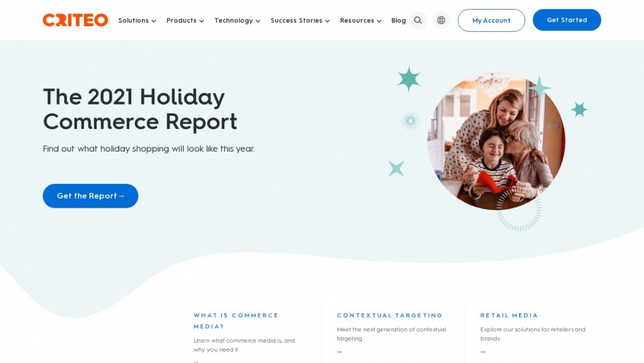Open the search magnifier icon
This screenshot has height=363, width=644.
[x=417, y=20]
